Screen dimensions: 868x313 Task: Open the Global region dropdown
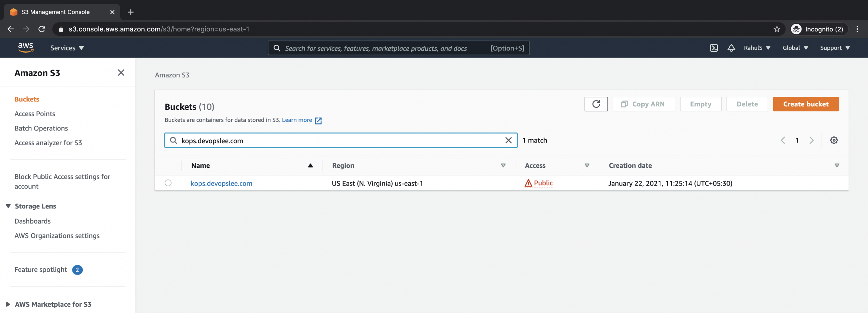[795, 48]
